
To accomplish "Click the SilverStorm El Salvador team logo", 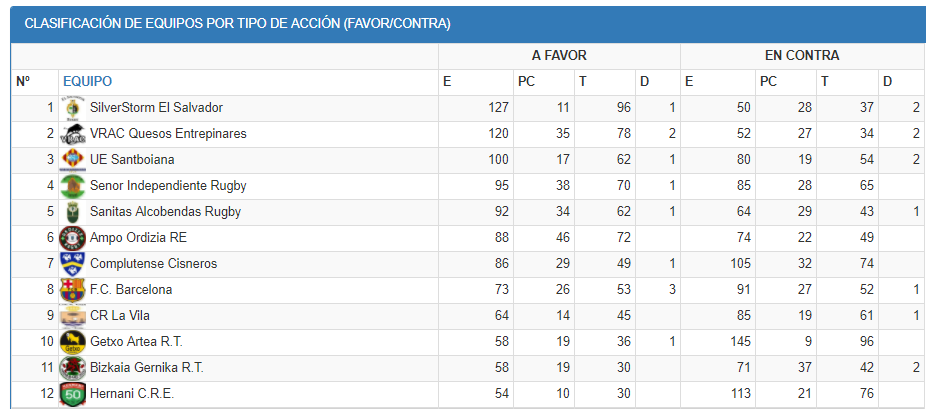I will click(x=72, y=108).
